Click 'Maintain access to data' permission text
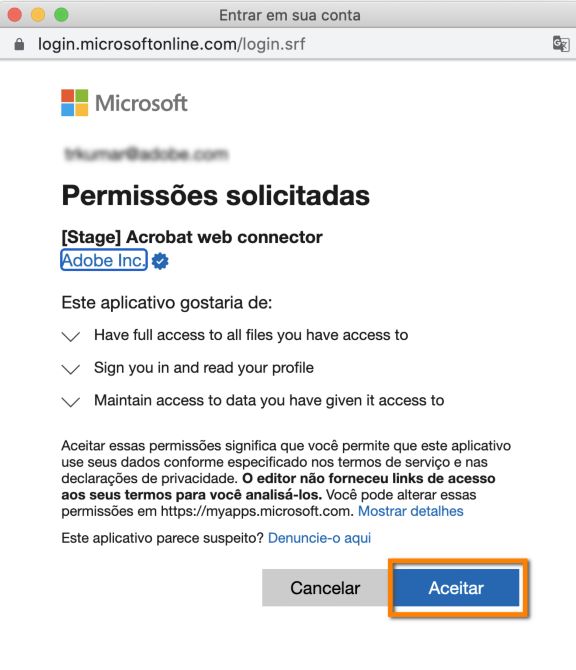The width and height of the screenshot is (576, 670). coord(269,400)
